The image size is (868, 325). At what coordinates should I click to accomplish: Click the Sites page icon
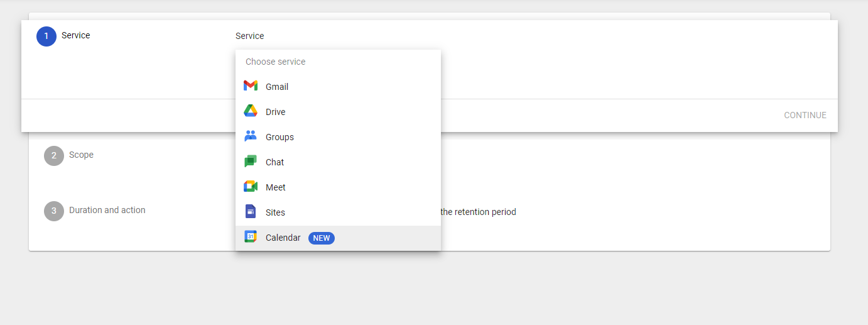pyautogui.click(x=251, y=212)
